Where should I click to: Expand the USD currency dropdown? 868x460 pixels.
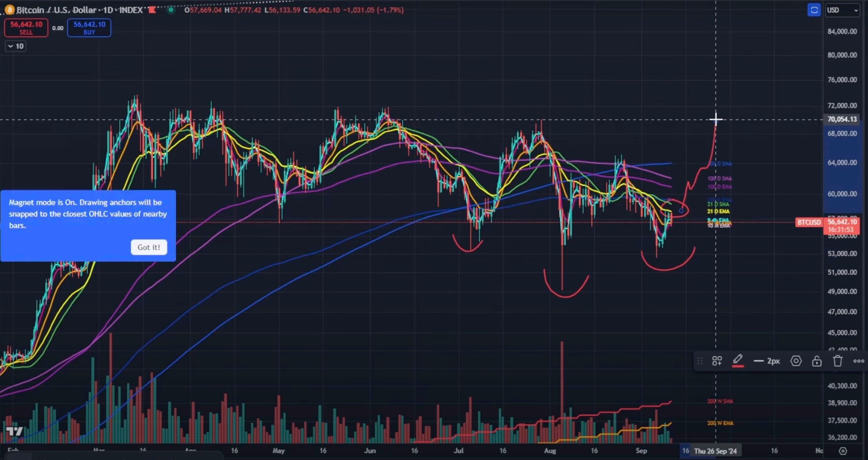point(841,10)
